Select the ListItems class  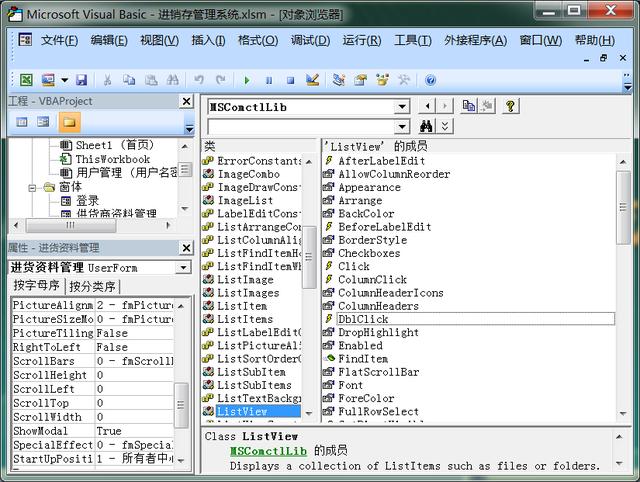(245, 319)
